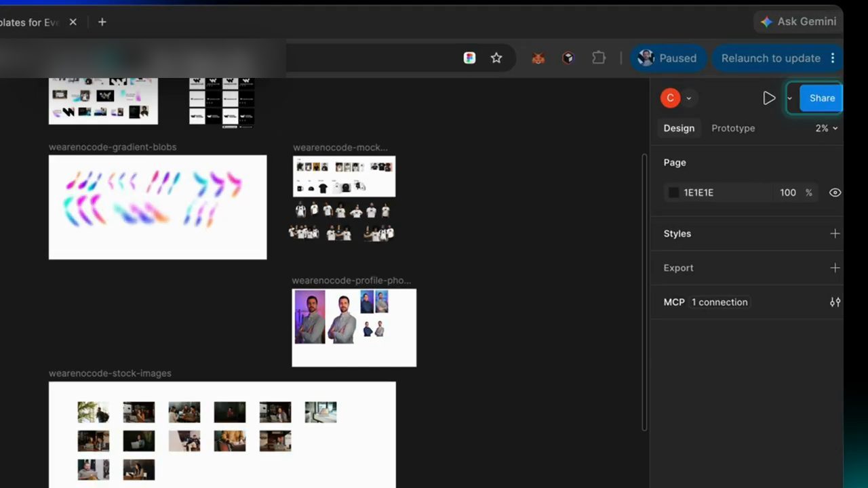Open the MetaMask fox extension
The height and width of the screenshot is (488, 868).
click(x=538, y=58)
